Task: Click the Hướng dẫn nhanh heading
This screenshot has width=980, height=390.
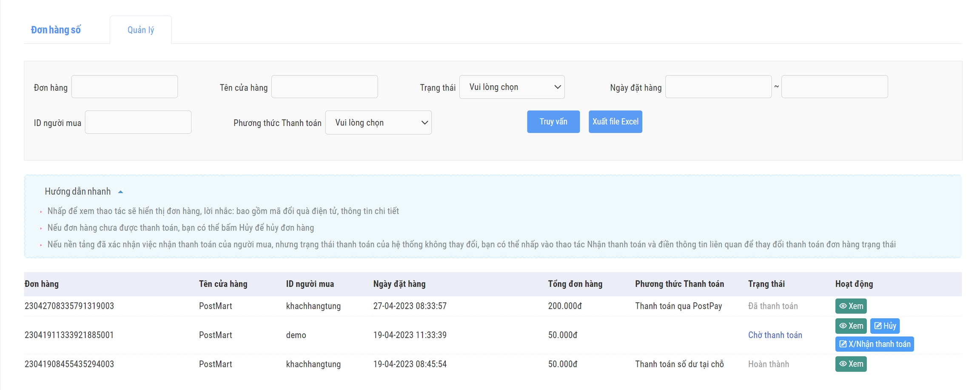Action: (78, 192)
